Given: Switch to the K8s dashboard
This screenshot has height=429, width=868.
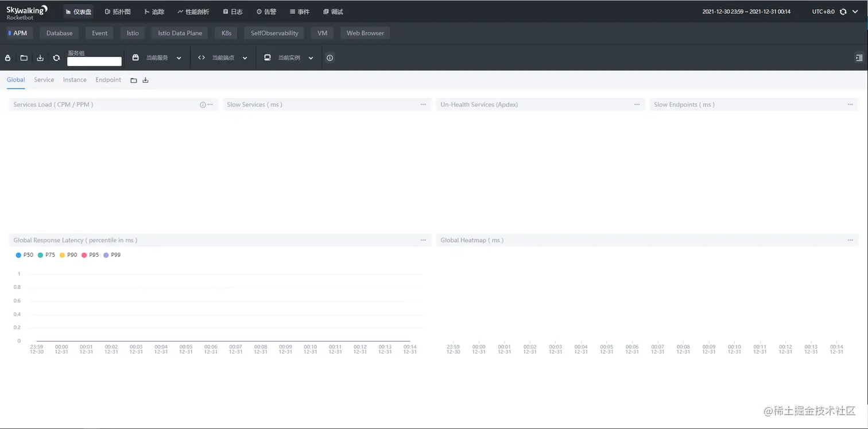Looking at the screenshot, I should [226, 33].
